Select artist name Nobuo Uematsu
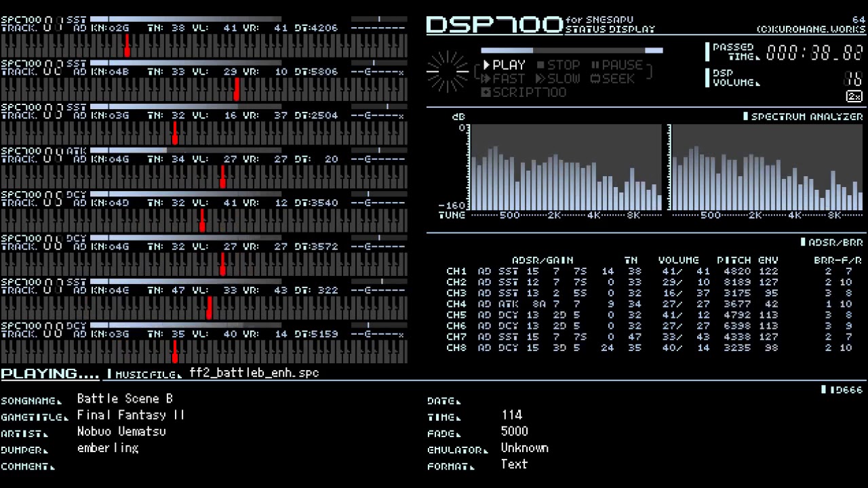Viewport: 868px width, 488px height. pos(121,431)
